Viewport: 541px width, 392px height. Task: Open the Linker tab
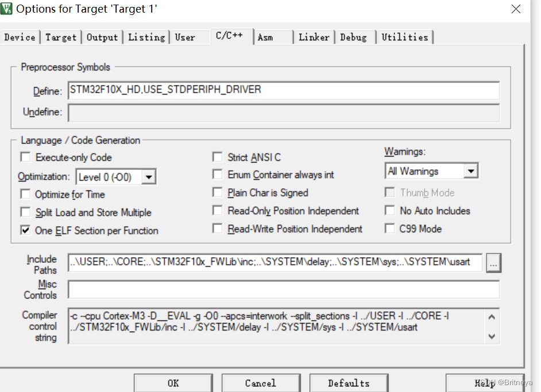[x=314, y=37]
